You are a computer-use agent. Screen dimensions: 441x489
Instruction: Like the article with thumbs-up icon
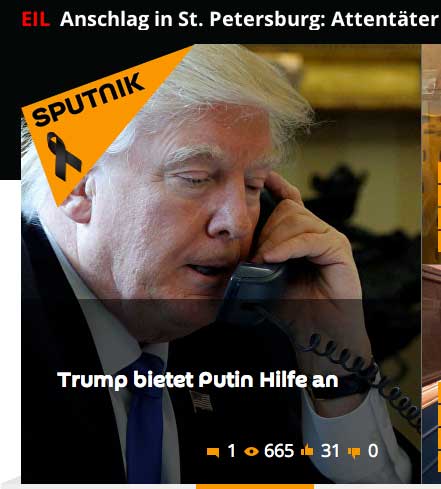tap(307, 450)
